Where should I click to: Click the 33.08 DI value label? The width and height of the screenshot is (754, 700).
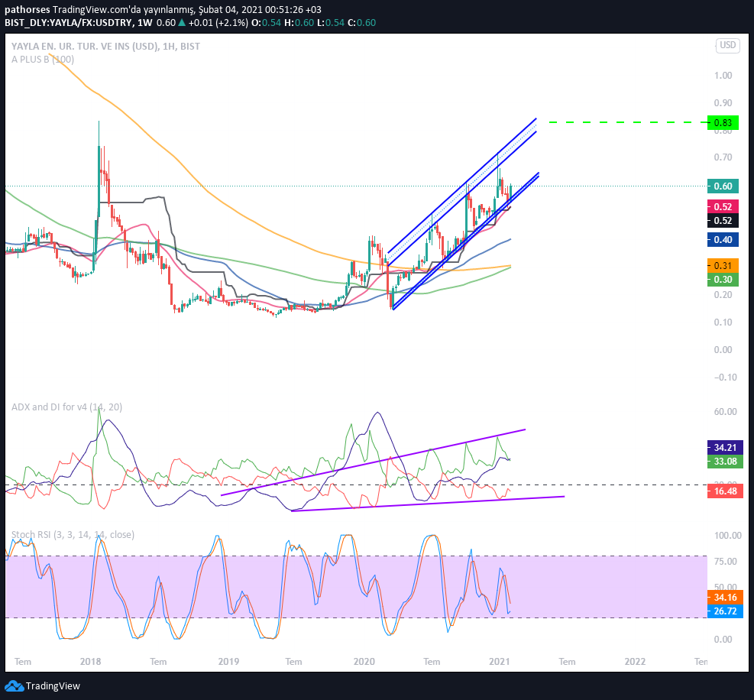click(725, 462)
